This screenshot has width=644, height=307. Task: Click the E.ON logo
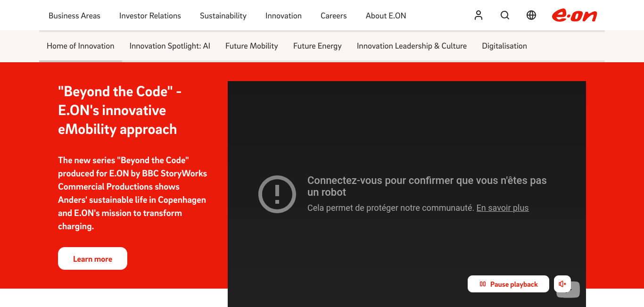[575, 16]
